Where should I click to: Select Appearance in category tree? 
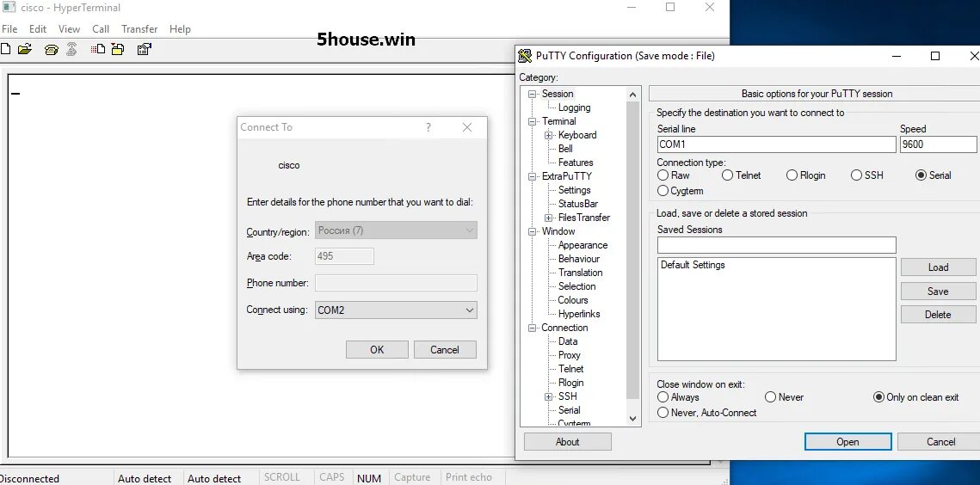[582, 245]
